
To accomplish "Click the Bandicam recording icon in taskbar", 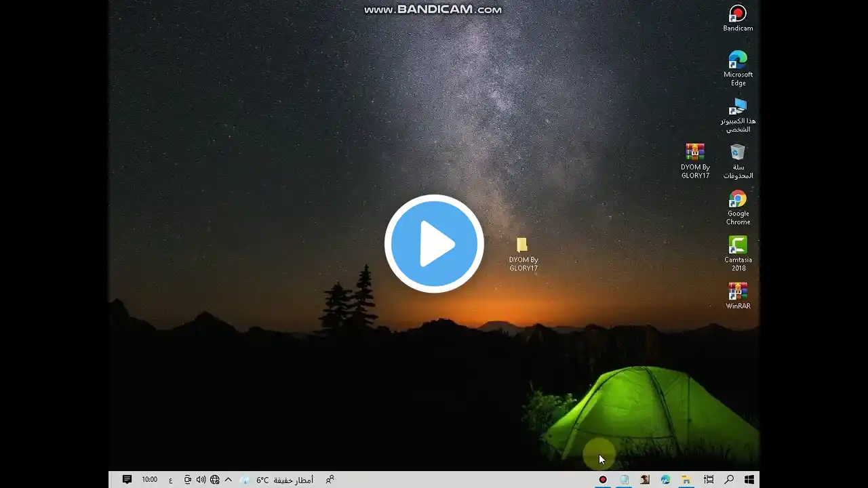I will click(603, 480).
